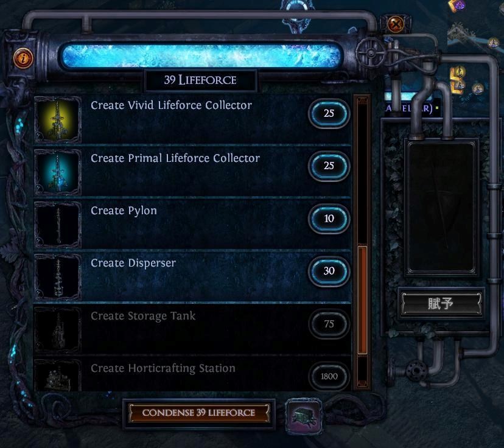Click the 賦予 button below item slot
Image resolution: width=504 pixels, height=448 pixels.
pyautogui.click(x=441, y=303)
